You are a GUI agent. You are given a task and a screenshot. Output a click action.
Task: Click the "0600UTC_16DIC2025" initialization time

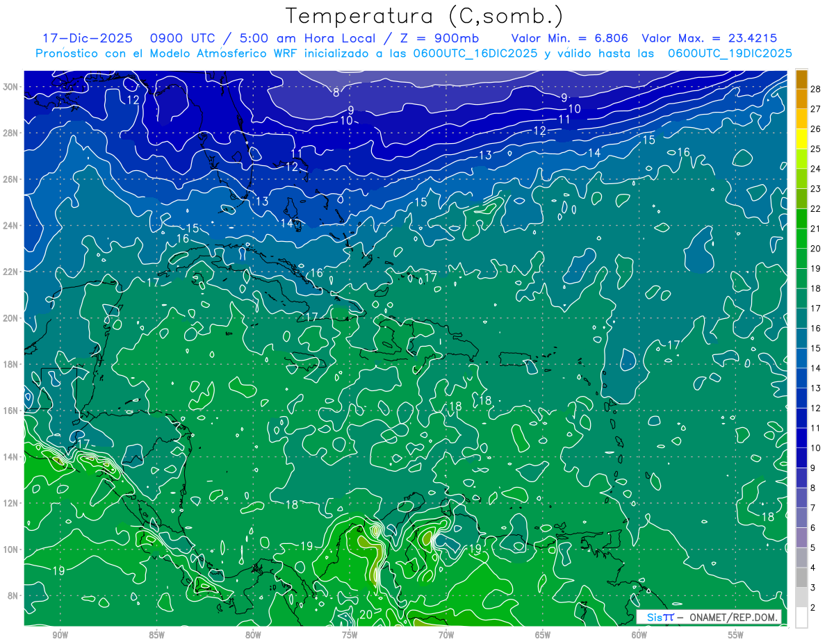[475, 53]
